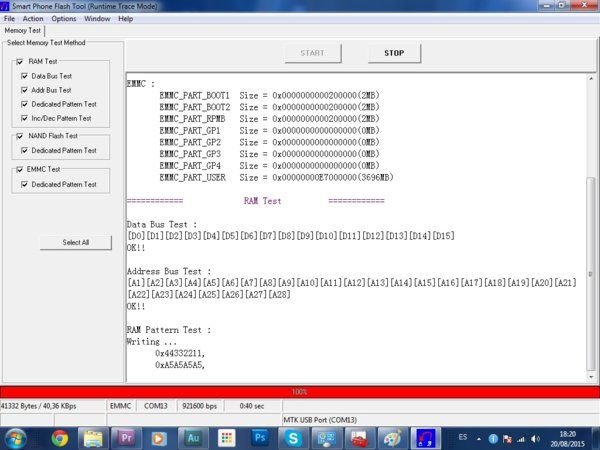
Task: Open Windows Explorer folder icon in taskbar
Action: click(93, 438)
